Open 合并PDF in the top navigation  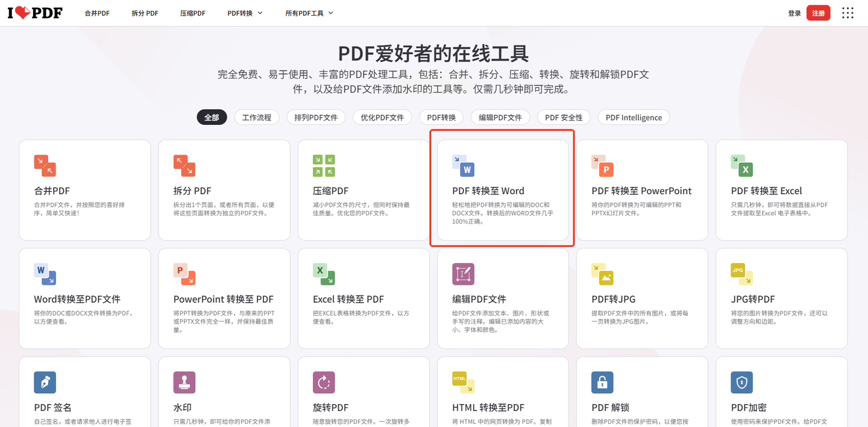[x=97, y=13]
